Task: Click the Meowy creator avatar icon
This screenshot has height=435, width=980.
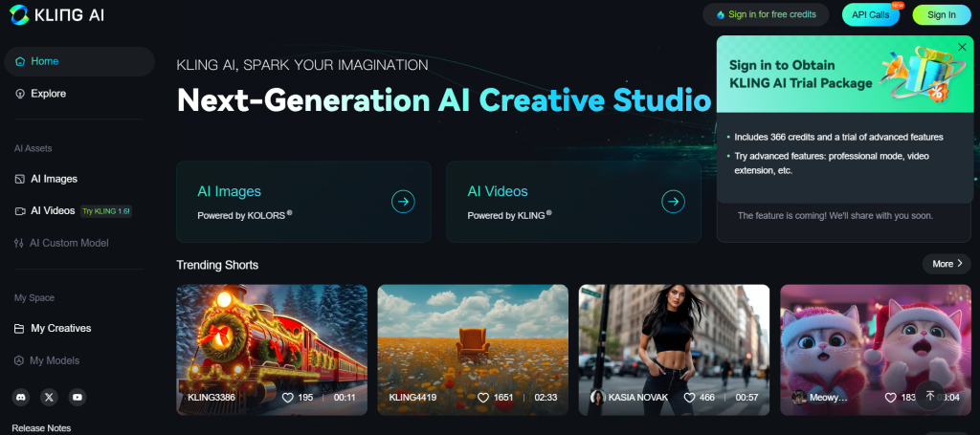Action: pyautogui.click(x=798, y=398)
